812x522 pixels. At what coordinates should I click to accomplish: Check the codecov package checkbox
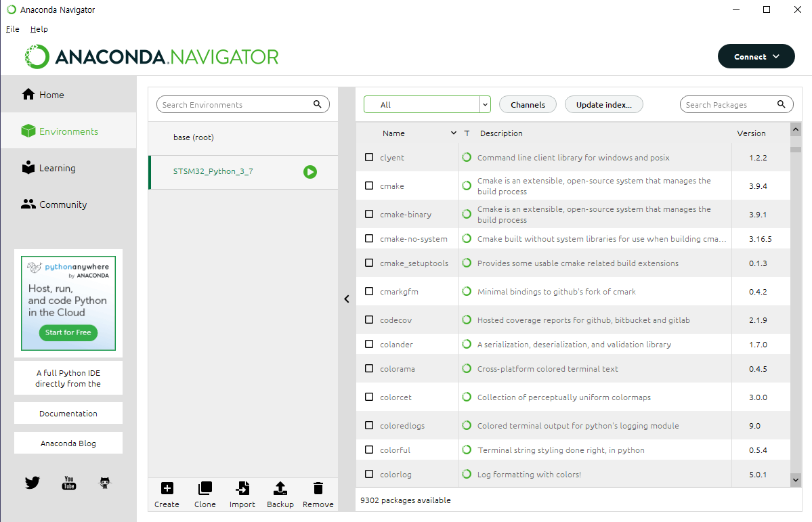pyautogui.click(x=368, y=320)
